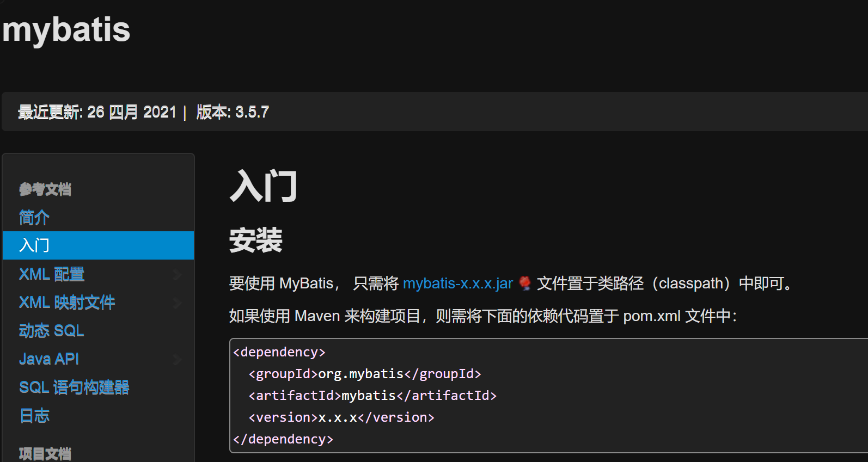Expand the XML 配置 chevron arrow

tap(177, 275)
